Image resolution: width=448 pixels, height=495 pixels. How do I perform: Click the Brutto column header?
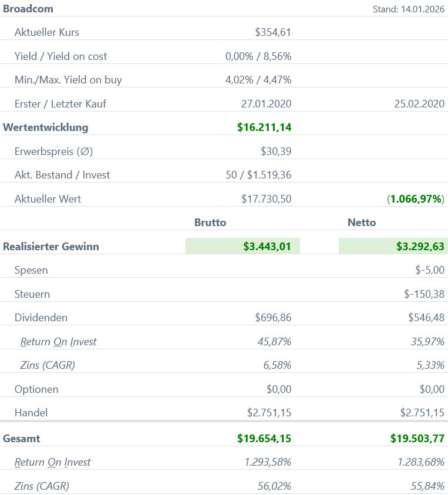pyautogui.click(x=210, y=223)
